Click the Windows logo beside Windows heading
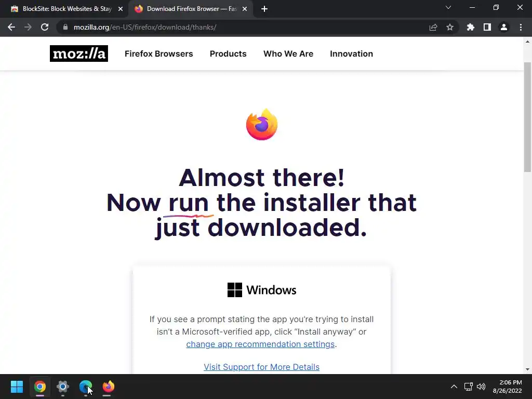Image resolution: width=532 pixels, height=399 pixels. click(235, 290)
